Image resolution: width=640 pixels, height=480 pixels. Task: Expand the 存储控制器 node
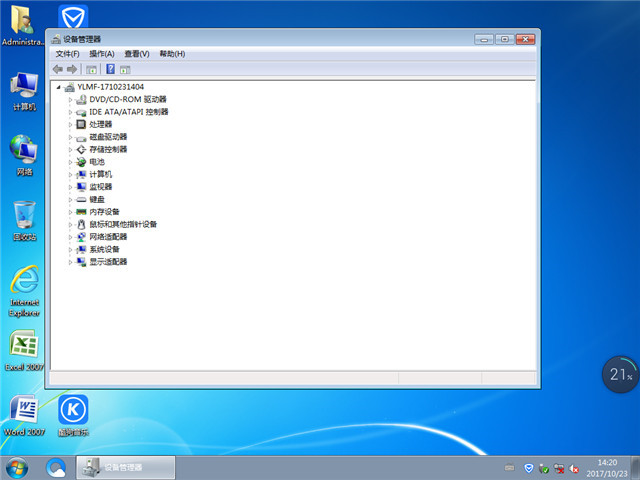70,150
